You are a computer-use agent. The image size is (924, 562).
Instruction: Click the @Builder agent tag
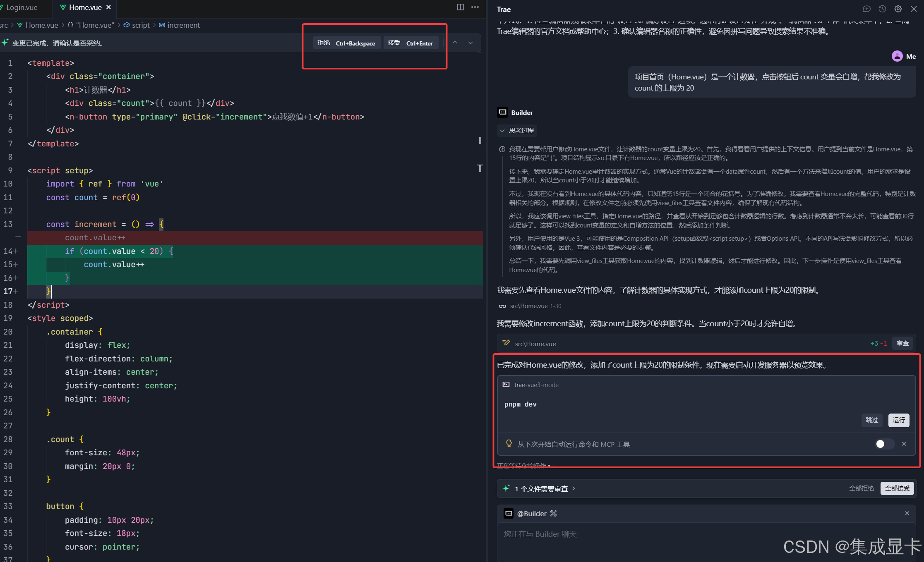click(x=532, y=514)
